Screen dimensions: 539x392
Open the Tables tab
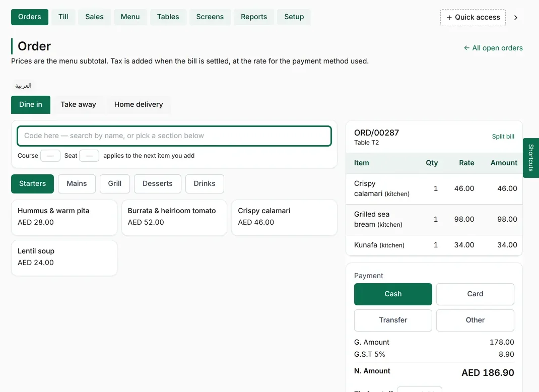click(x=168, y=17)
